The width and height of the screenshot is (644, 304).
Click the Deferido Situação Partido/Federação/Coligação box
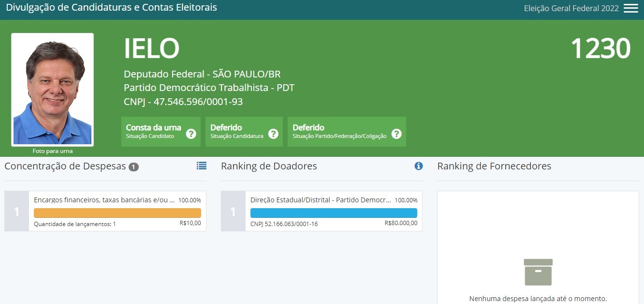(x=339, y=131)
